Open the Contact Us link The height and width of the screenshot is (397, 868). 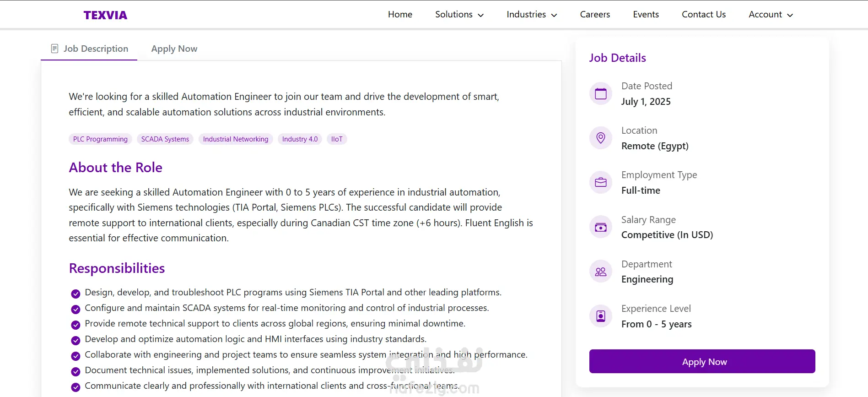(x=704, y=15)
